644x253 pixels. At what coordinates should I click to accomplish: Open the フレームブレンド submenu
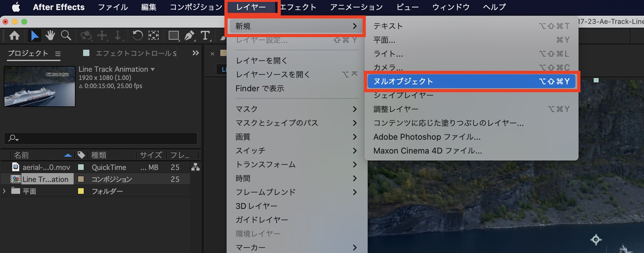[296, 192]
